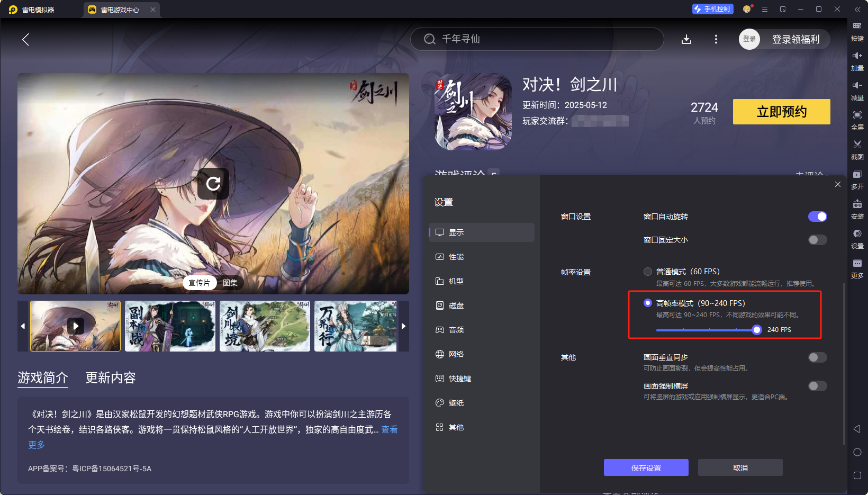Open 其他 settings category in left list
This screenshot has width=868, height=495.
point(482,427)
